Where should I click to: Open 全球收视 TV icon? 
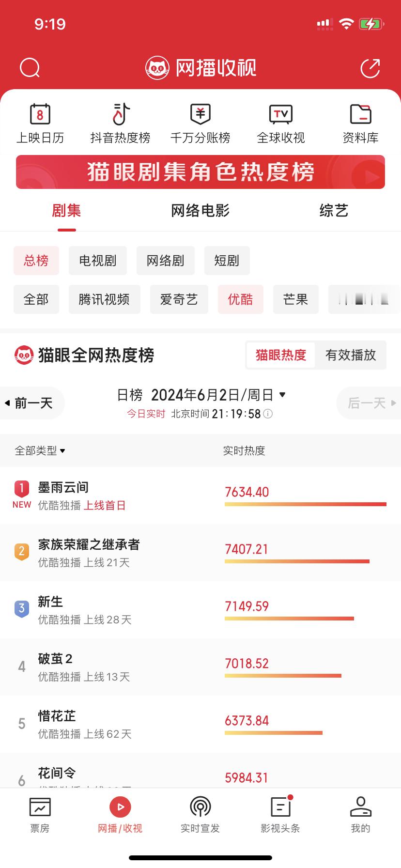(281, 114)
